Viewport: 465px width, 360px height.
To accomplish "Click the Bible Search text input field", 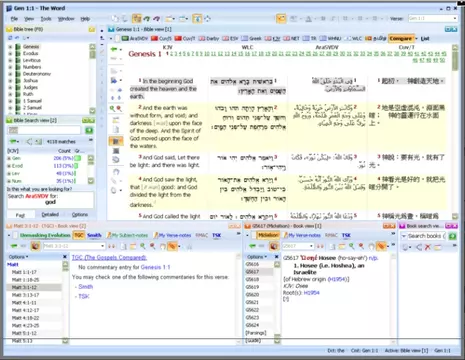I will (44, 130).
